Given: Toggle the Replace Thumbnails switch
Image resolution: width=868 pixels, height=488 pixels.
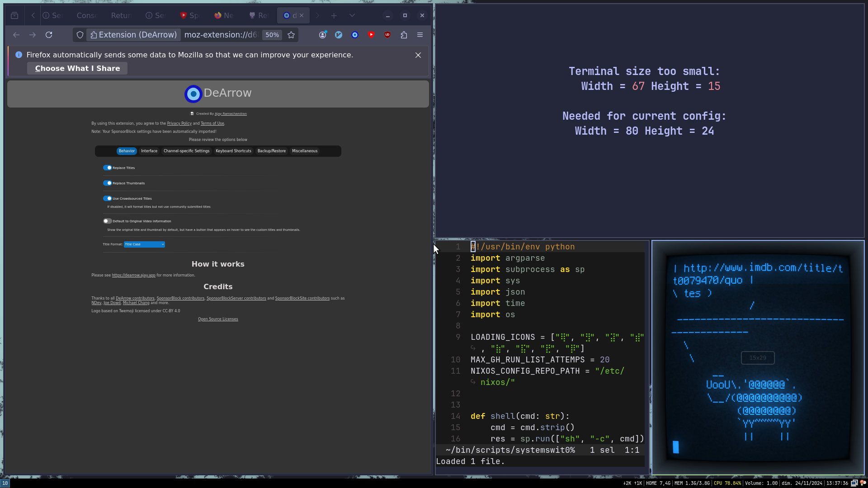Looking at the screenshot, I should pyautogui.click(x=107, y=183).
